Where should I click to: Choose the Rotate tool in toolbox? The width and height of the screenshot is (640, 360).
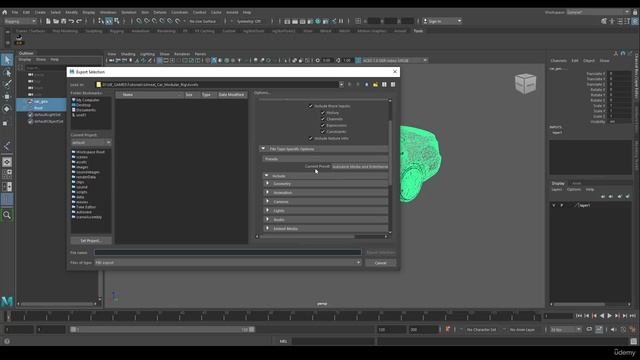pos(7,109)
